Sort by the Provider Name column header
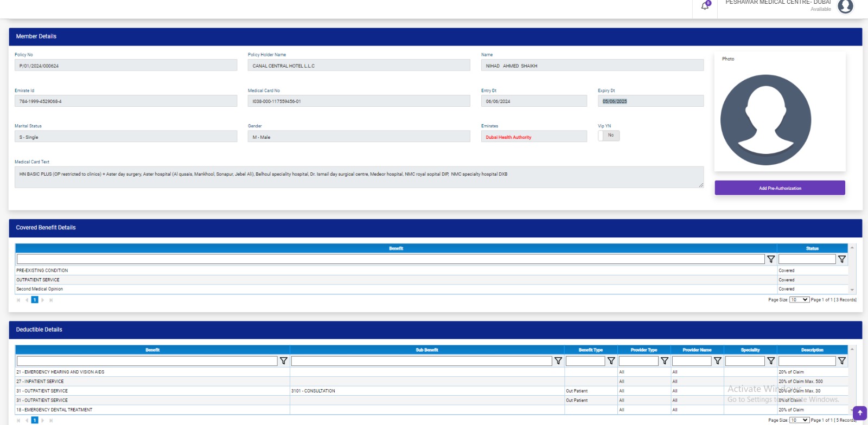868x425 pixels. (x=697, y=350)
